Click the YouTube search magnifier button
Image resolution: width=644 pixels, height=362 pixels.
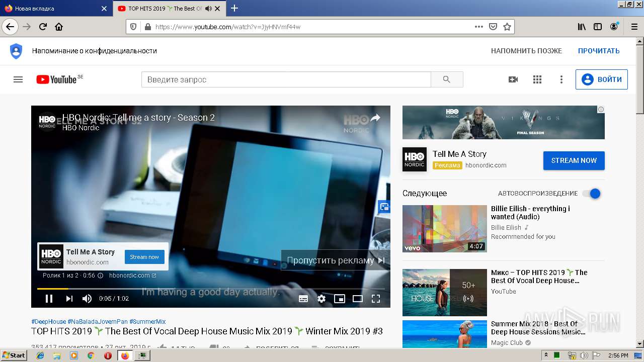tap(447, 79)
